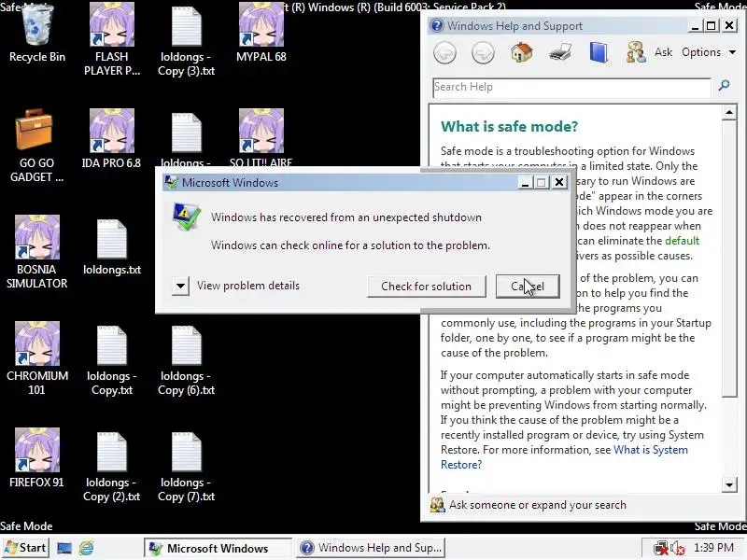Viewport: 747px width, 560px height.
Task: Launch the FIREFOX 91 shortcut
Action: tap(36, 457)
